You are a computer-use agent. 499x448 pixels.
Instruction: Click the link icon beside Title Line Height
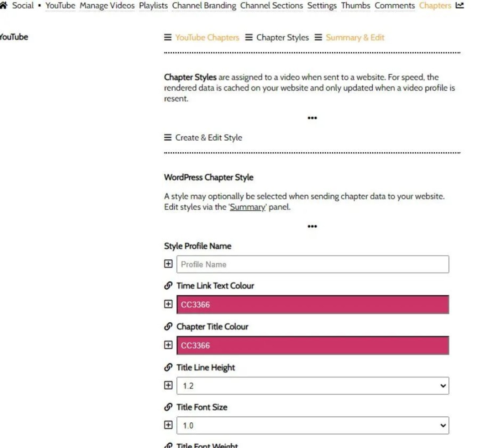168,368
